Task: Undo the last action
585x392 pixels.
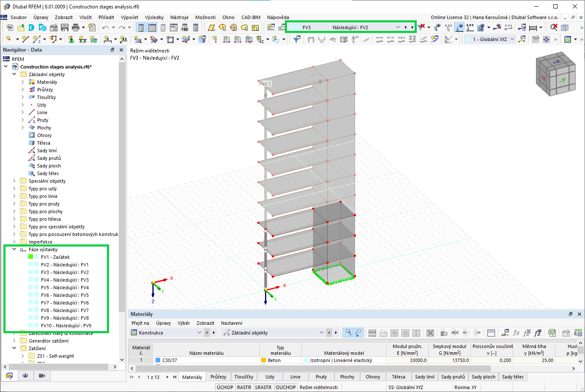Action: click(105, 27)
